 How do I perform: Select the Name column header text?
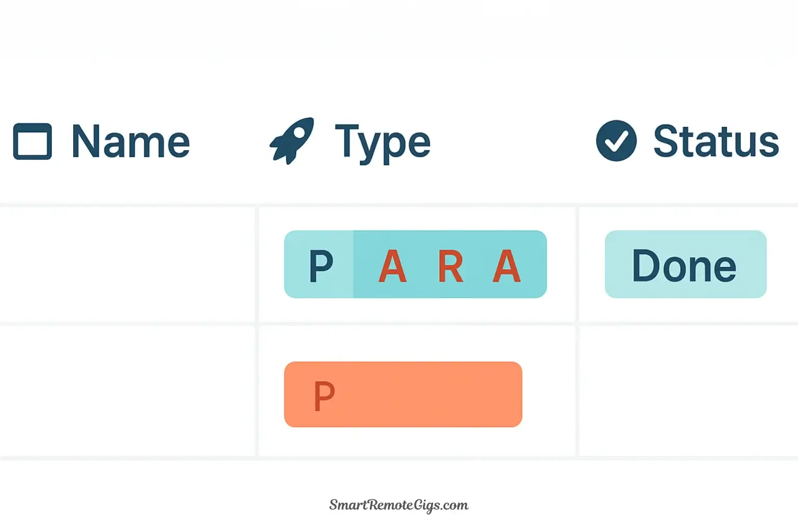pyautogui.click(x=130, y=141)
